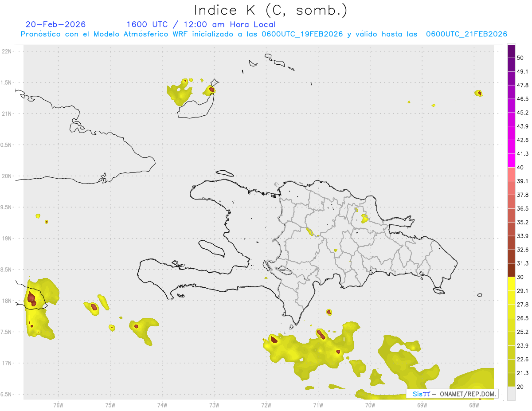Click the '71W' longitude axis label
532x411 pixels.
click(x=318, y=405)
